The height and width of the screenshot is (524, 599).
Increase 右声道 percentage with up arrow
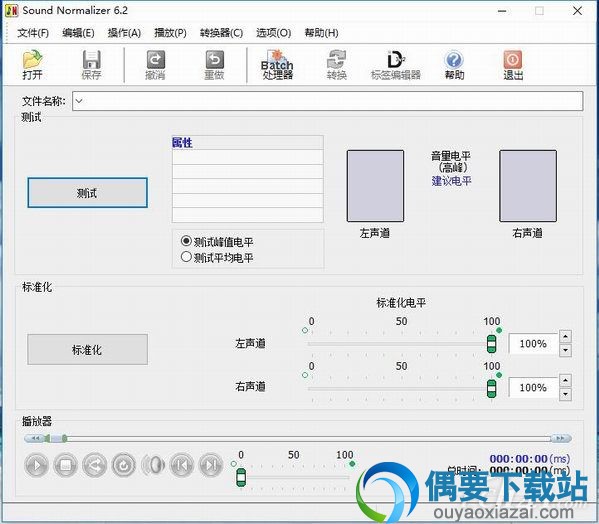(x=565, y=380)
